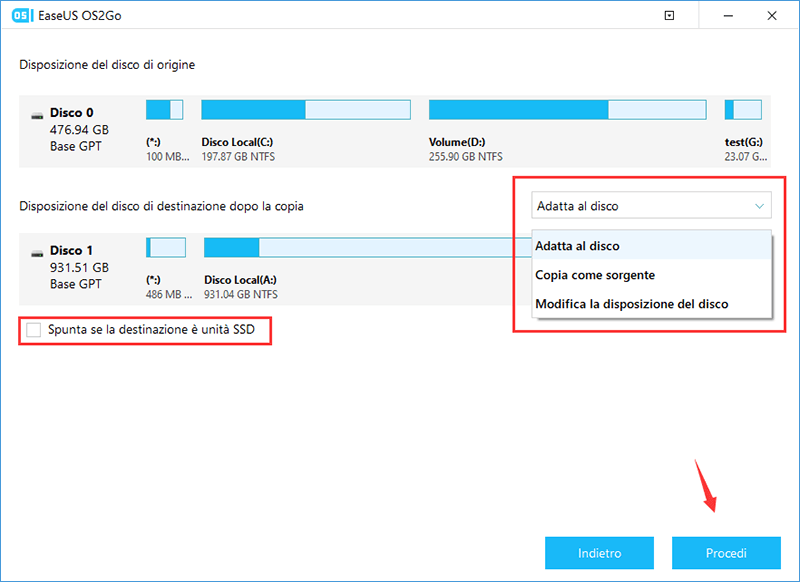Click the EaseUS OS2Go logo icon

click(21, 16)
